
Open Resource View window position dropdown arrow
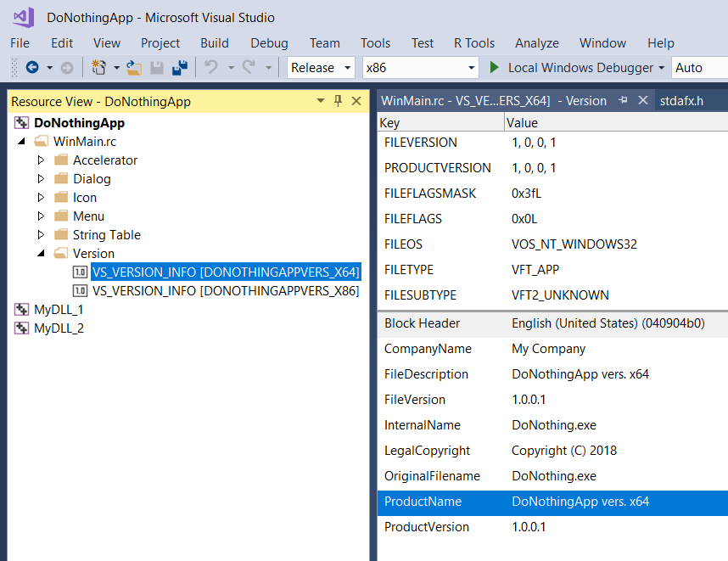[x=321, y=101]
